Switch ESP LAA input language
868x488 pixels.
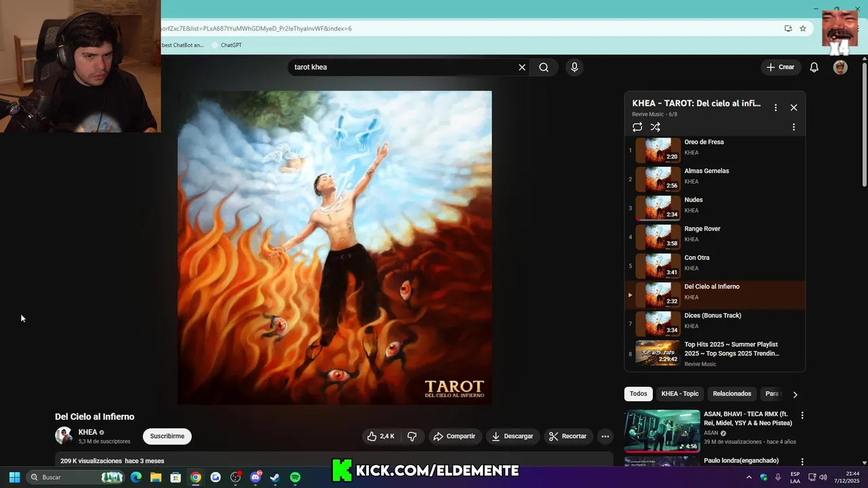(x=795, y=477)
